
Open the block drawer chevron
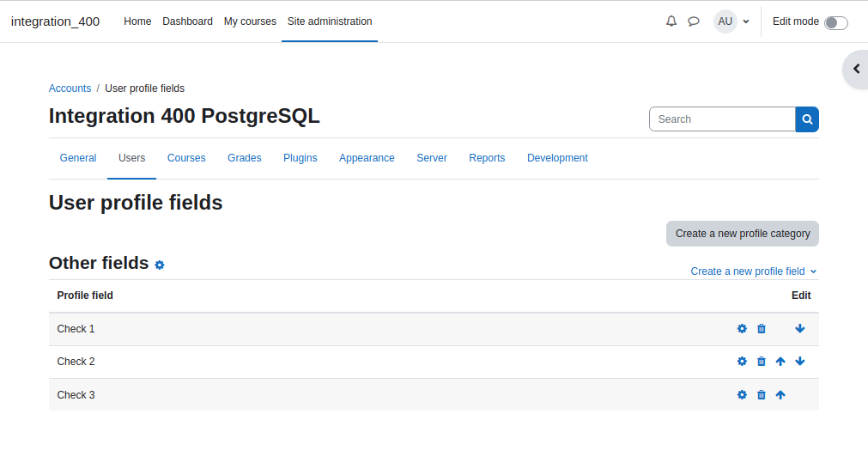[x=856, y=70]
